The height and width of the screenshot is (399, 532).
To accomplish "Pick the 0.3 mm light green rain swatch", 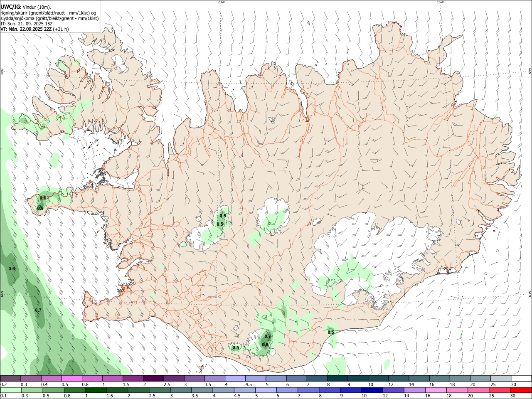I will 31,390.
